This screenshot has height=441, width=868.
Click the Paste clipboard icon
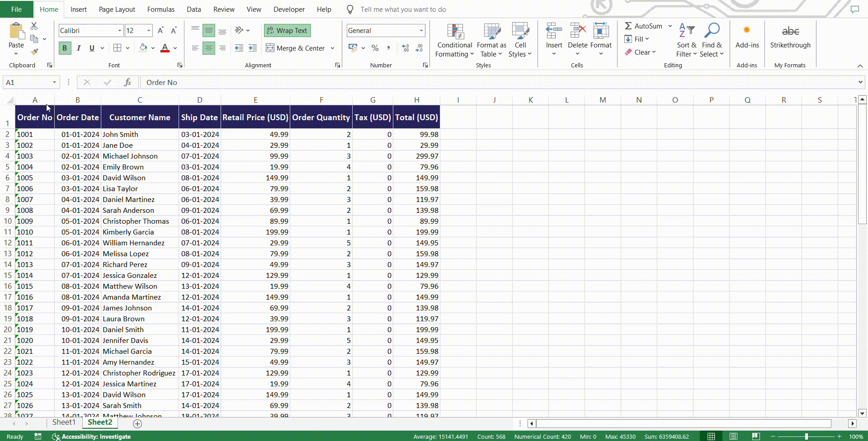point(16,31)
